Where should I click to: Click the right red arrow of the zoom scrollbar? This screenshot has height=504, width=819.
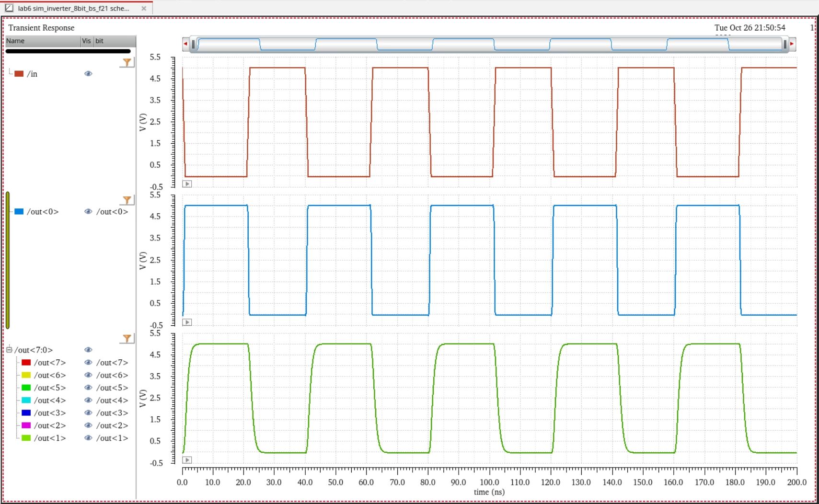coord(792,44)
